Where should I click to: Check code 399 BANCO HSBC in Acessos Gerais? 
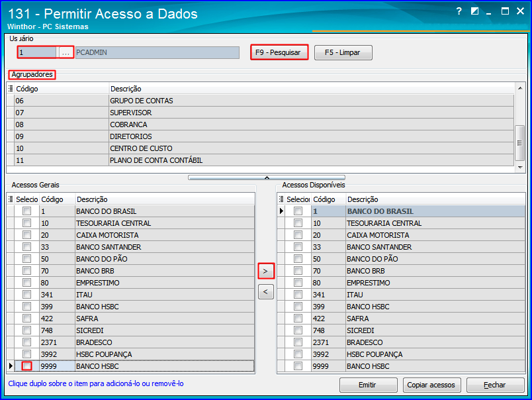(27, 307)
